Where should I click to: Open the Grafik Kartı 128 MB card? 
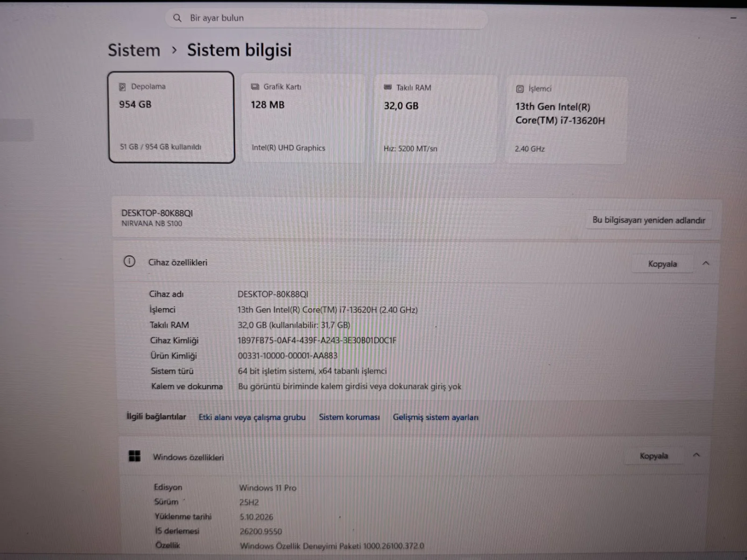tap(303, 118)
